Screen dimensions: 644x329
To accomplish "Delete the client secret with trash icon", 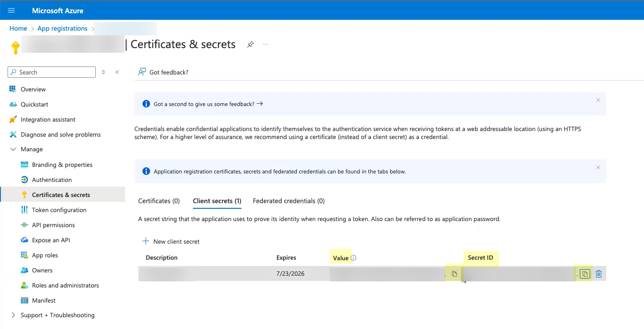I will click(599, 274).
